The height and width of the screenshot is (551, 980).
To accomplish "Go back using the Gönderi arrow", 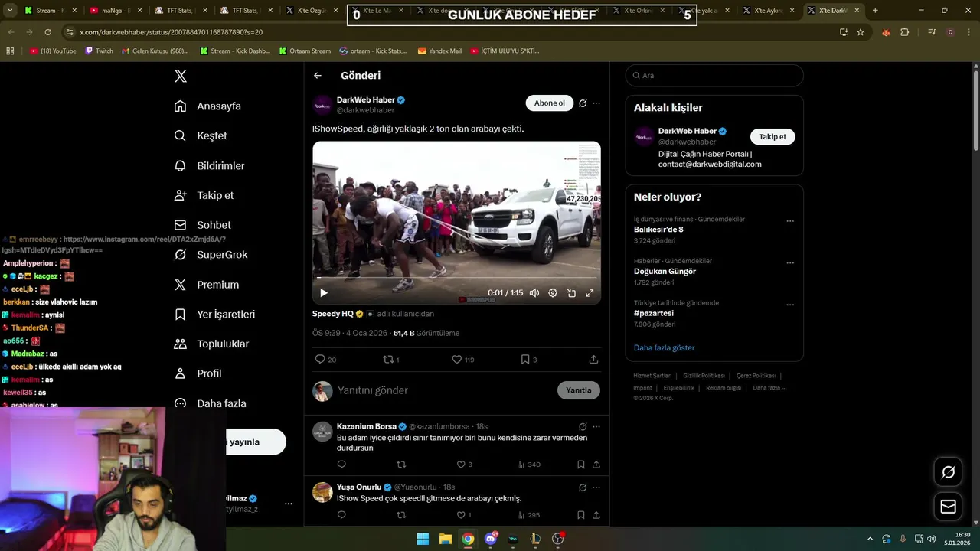I will click(318, 76).
